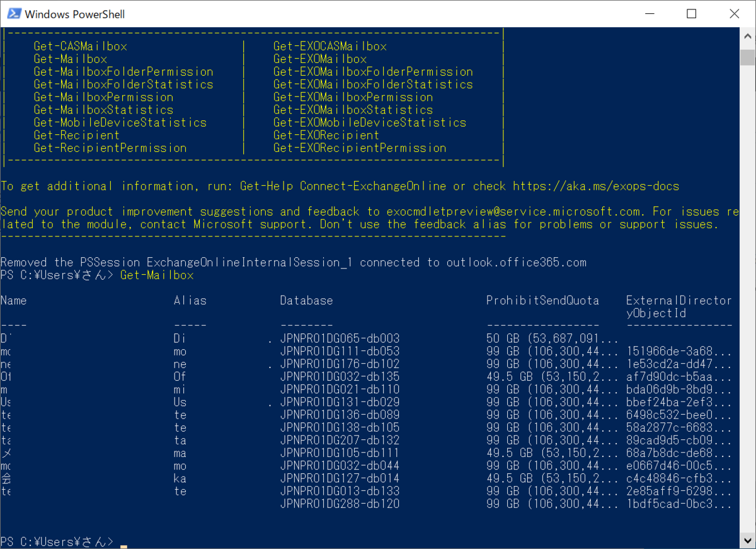Click the Get-CASMailbox cmdlet text

click(x=81, y=47)
